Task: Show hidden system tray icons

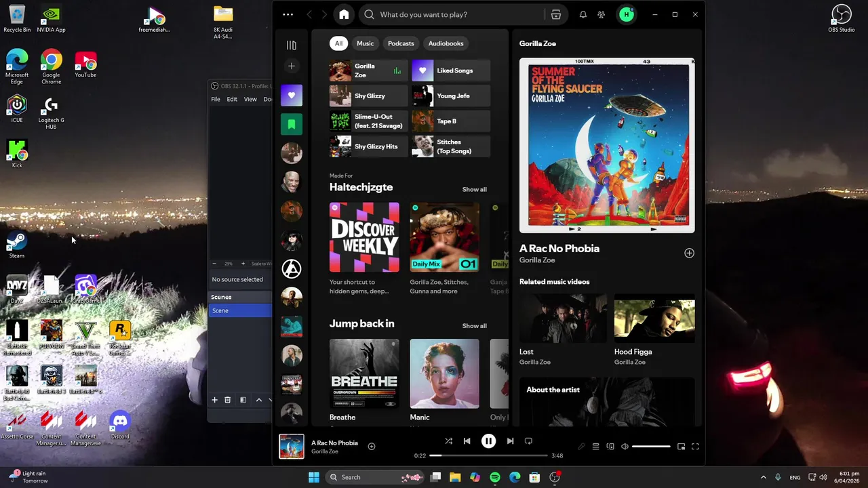Action: [x=763, y=477]
